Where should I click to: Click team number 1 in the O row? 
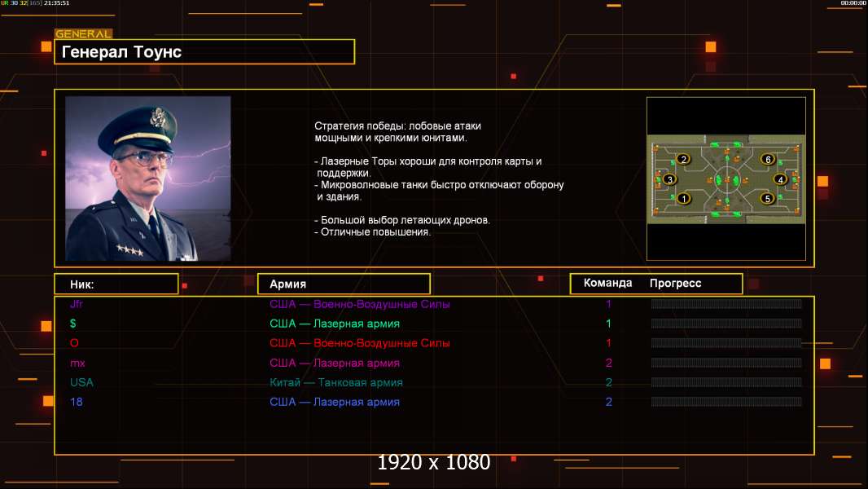(x=608, y=343)
